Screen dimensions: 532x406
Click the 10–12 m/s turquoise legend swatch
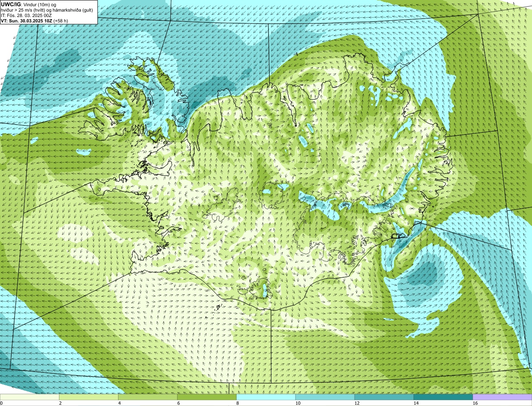click(325, 397)
